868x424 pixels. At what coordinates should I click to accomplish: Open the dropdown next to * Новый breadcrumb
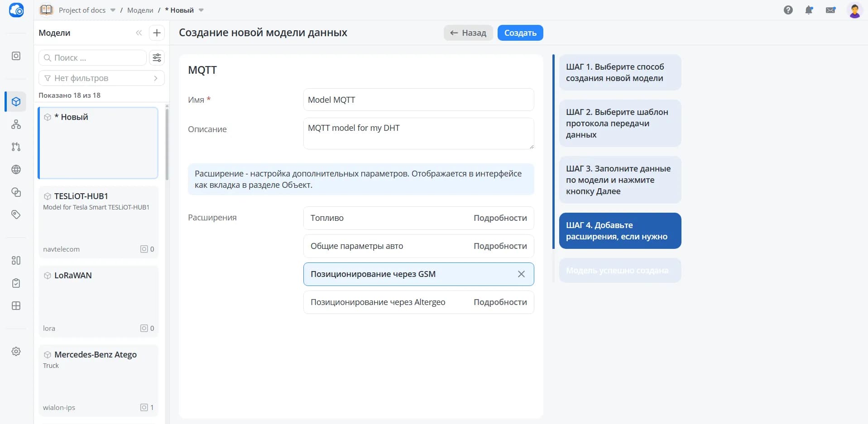[201, 10]
